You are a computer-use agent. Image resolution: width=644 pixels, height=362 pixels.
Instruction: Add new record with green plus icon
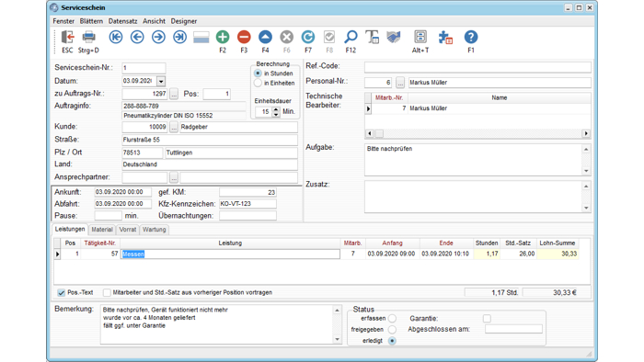(223, 38)
